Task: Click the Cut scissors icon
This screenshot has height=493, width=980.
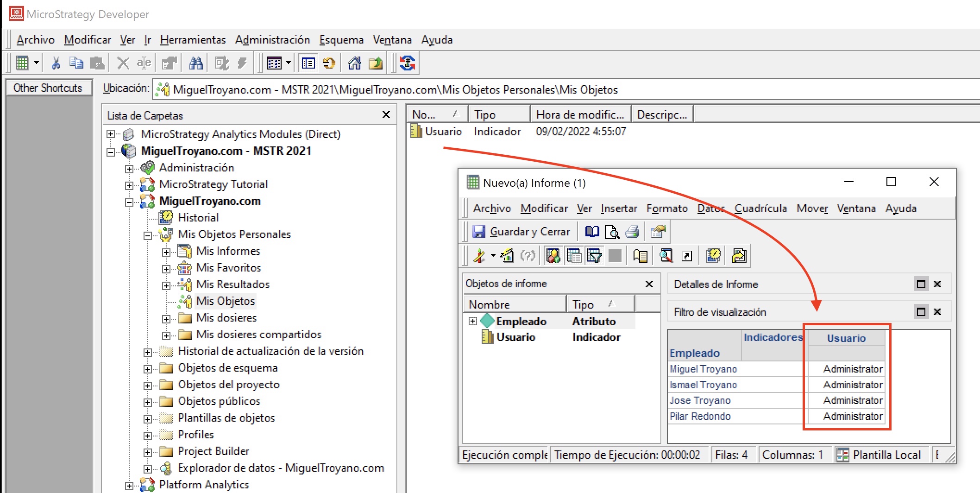Action: 56,63
